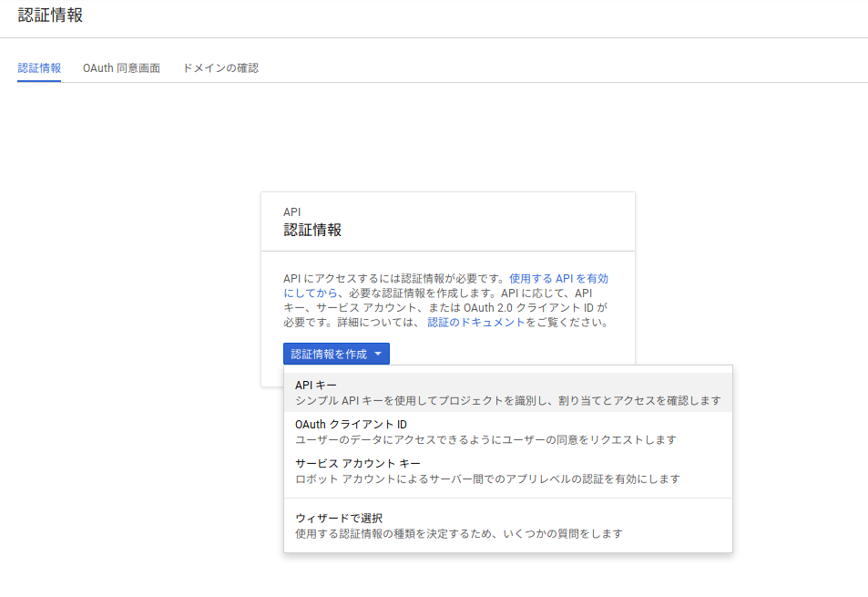Click the ロボット アカウント description line

point(487,479)
